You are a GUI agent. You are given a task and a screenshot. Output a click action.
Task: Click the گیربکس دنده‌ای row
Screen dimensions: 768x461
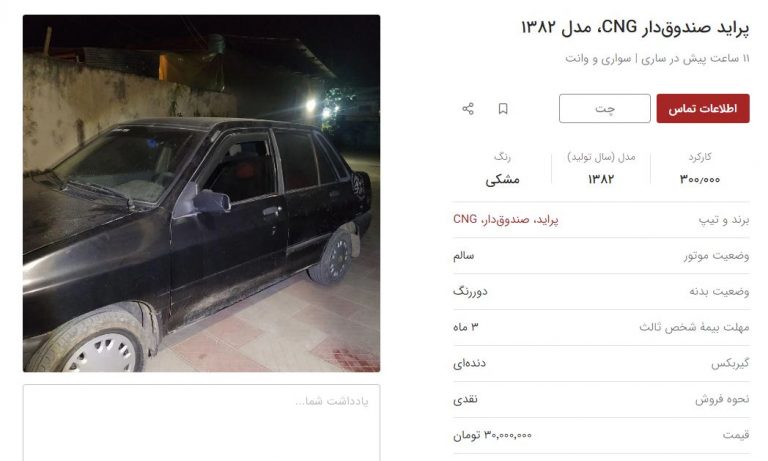(x=601, y=364)
